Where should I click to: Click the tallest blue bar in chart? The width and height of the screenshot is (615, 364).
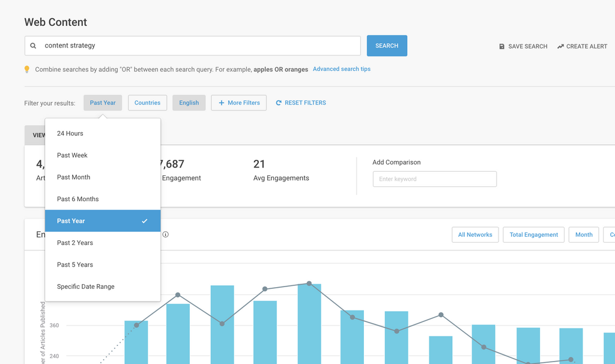(309, 323)
